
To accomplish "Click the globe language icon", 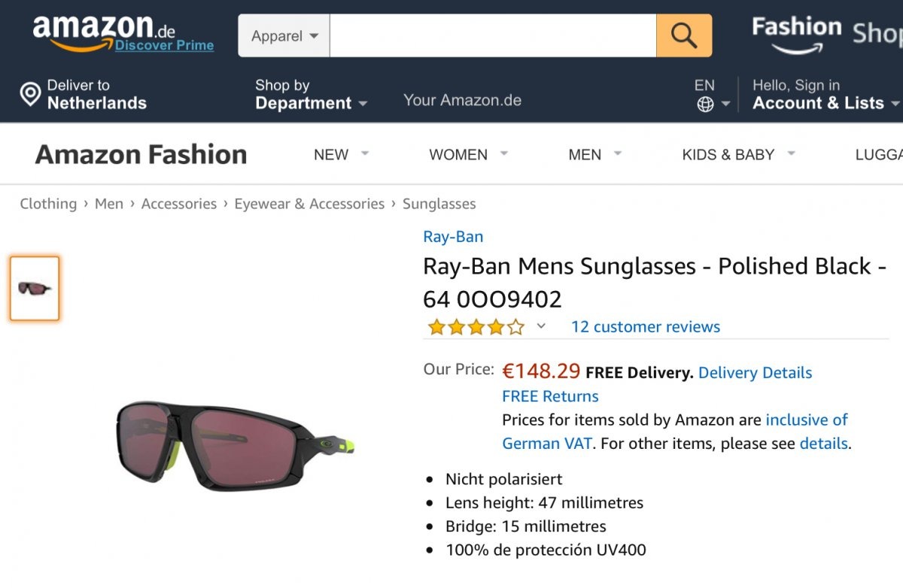I will pyautogui.click(x=705, y=105).
